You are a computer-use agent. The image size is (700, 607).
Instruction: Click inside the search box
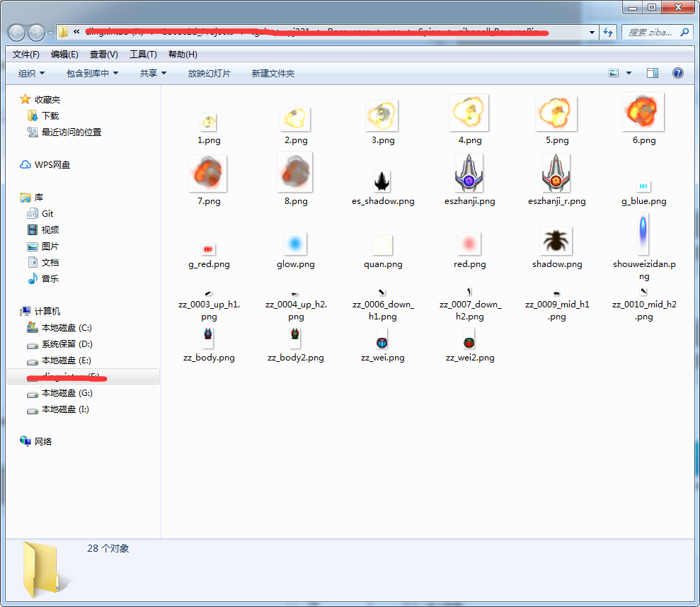pos(651,32)
